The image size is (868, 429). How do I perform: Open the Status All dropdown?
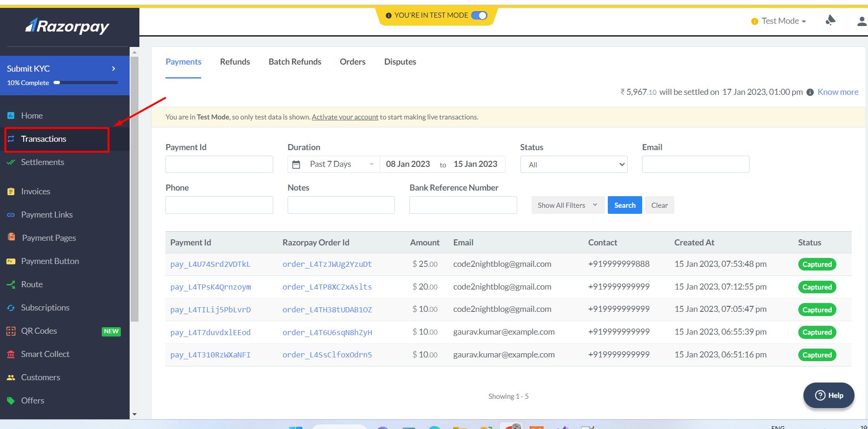tap(574, 165)
